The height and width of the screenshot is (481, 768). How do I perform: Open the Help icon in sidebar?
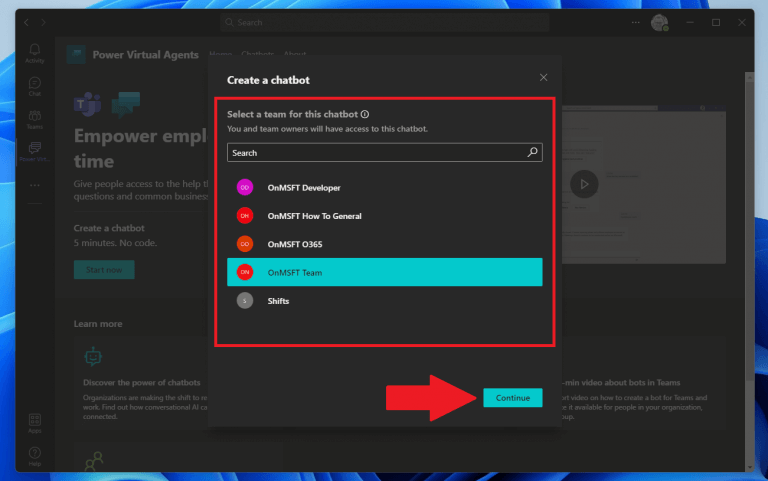pos(34,456)
